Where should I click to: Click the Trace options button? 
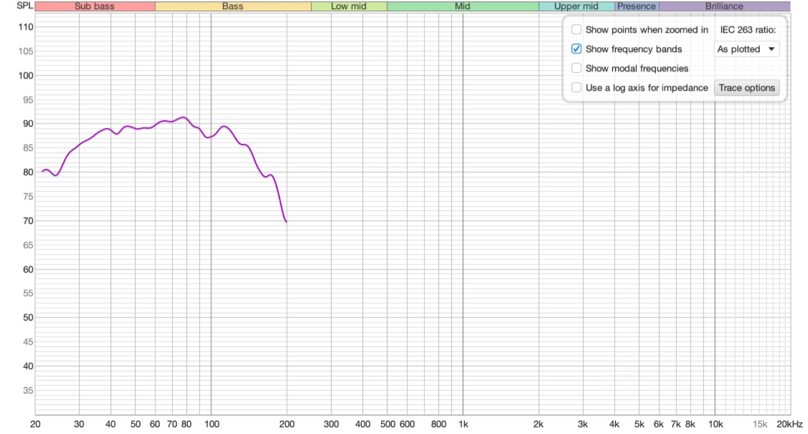pos(746,88)
